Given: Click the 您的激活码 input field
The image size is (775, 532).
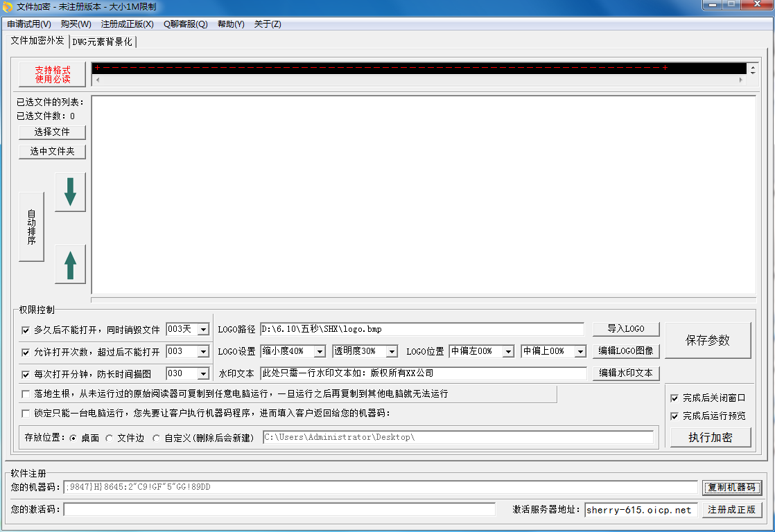Looking at the screenshot, I should (x=279, y=509).
